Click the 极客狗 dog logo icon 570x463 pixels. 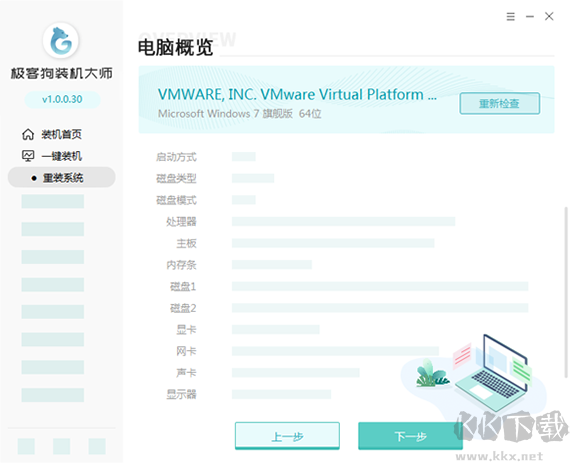[61, 40]
